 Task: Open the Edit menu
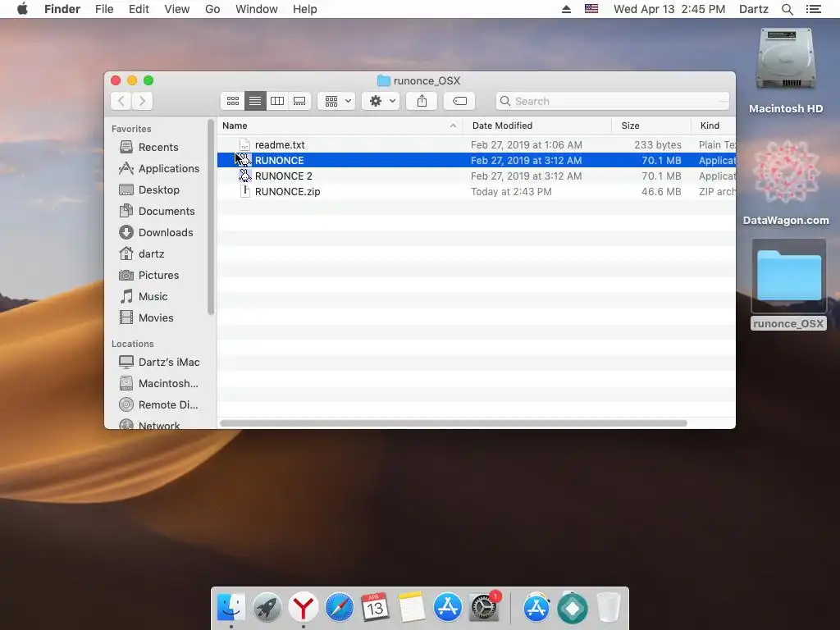point(139,9)
